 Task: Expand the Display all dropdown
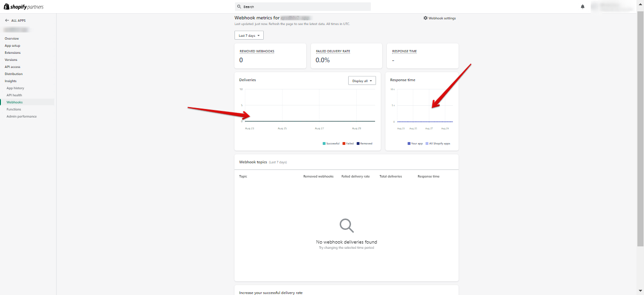coord(362,81)
